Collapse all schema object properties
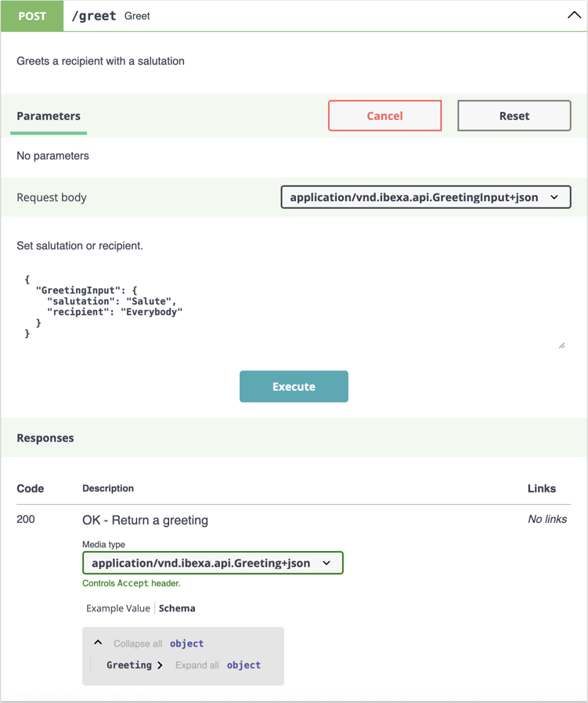This screenshot has height=703, width=588. point(138,644)
